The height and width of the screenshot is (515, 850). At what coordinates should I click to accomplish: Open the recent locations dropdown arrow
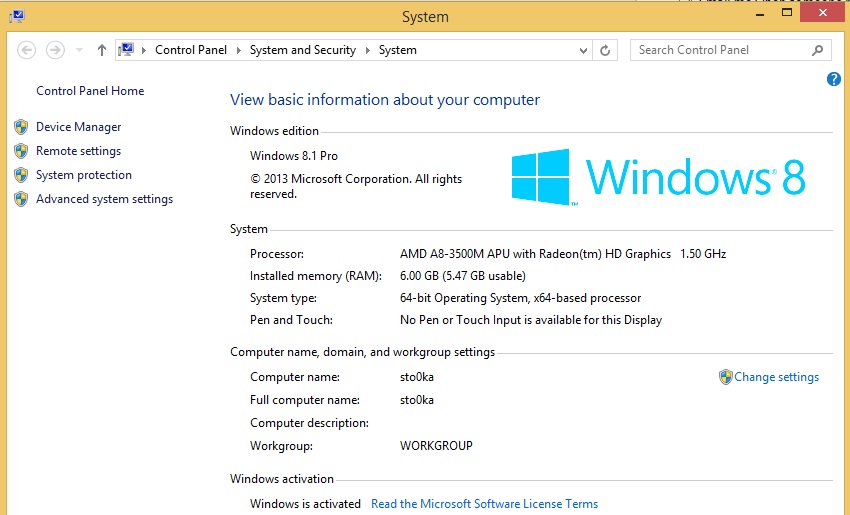coord(79,50)
